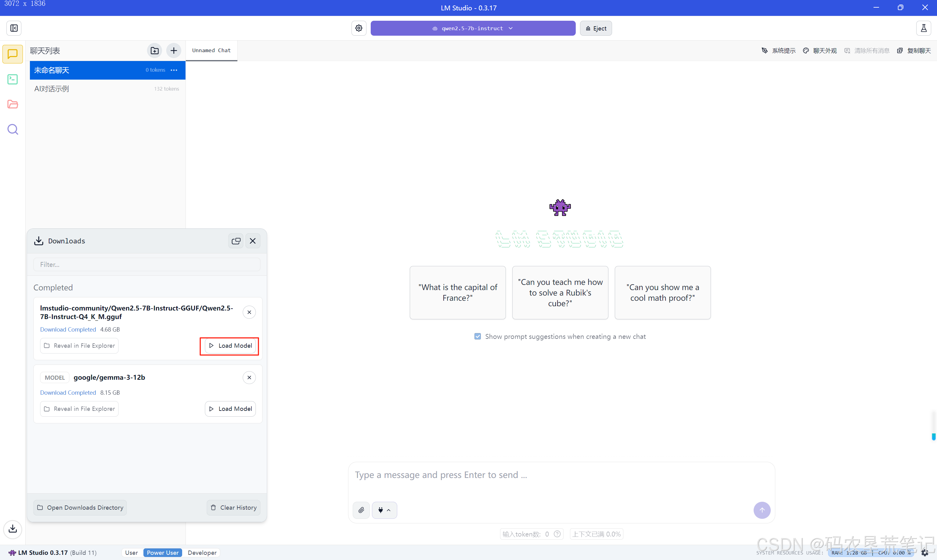Screen dimensions: 937x560
Task: Open model settings gear beside model selector
Action: pyautogui.click(x=359, y=28)
